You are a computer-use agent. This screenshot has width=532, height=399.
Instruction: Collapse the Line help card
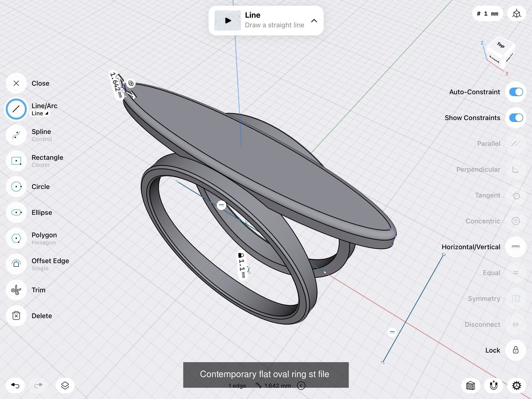[x=314, y=21]
